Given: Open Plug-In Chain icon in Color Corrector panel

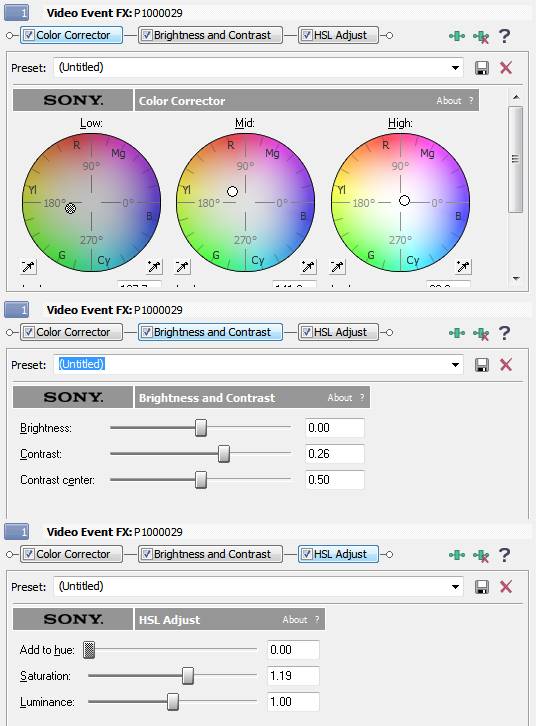Looking at the screenshot, I should 457,36.
